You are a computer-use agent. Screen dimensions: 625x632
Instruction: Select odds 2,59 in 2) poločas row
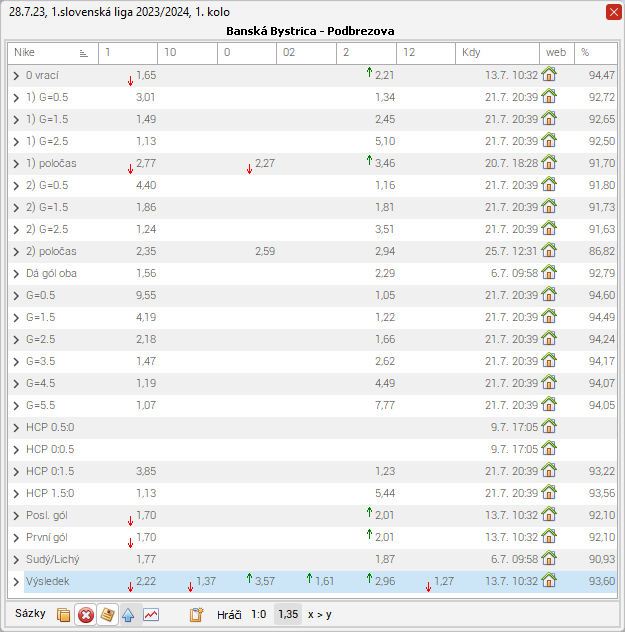coord(265,251)
